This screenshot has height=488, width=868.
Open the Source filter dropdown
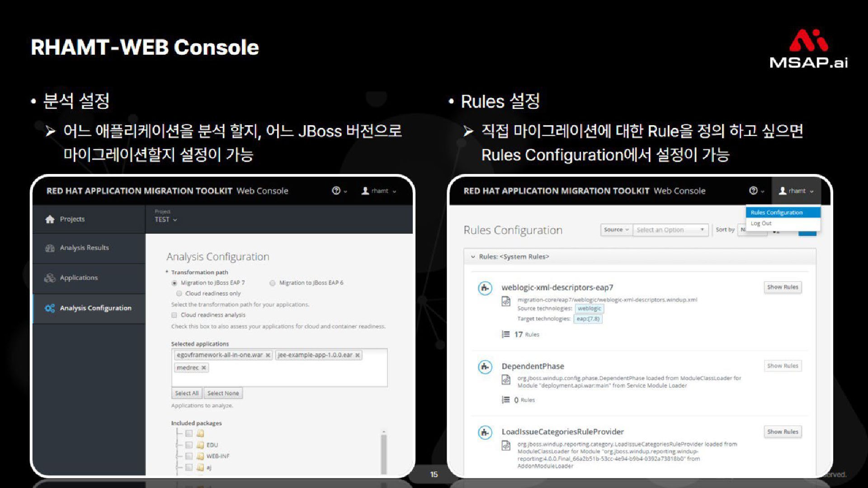(x=616, y=230)
